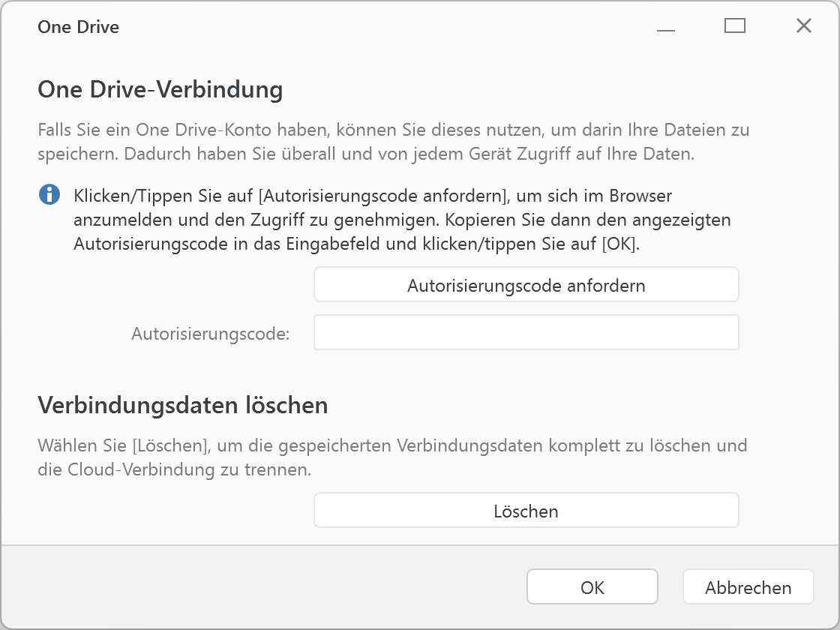Click the One Drive-Verbindung section heading
The height and width of the screenshot is (630, 840).
click(160, 89)
